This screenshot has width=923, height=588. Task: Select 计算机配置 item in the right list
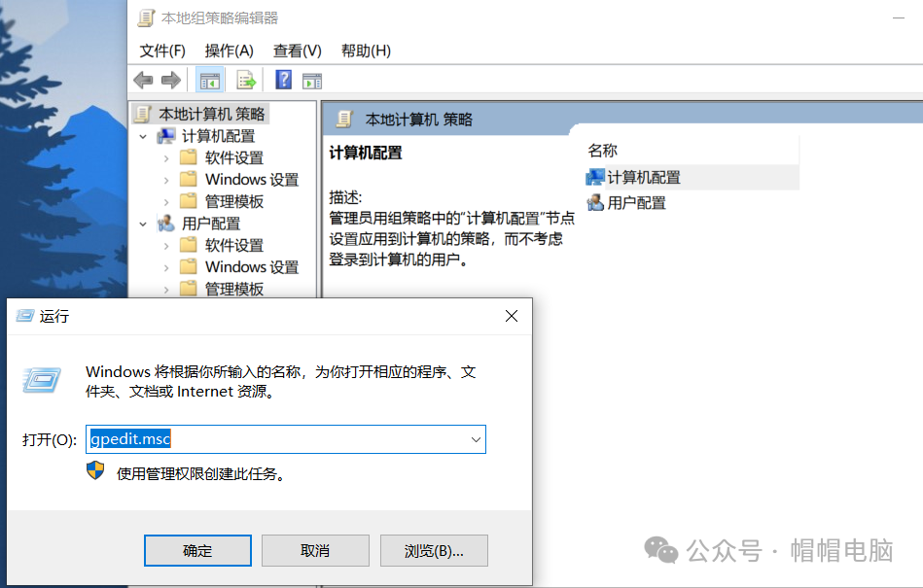tap(643, 177)
